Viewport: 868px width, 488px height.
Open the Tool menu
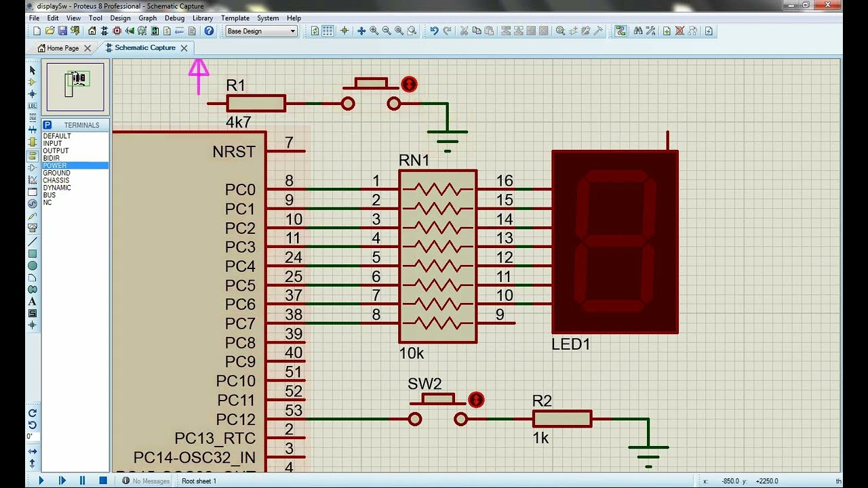(x=96, y=18)
